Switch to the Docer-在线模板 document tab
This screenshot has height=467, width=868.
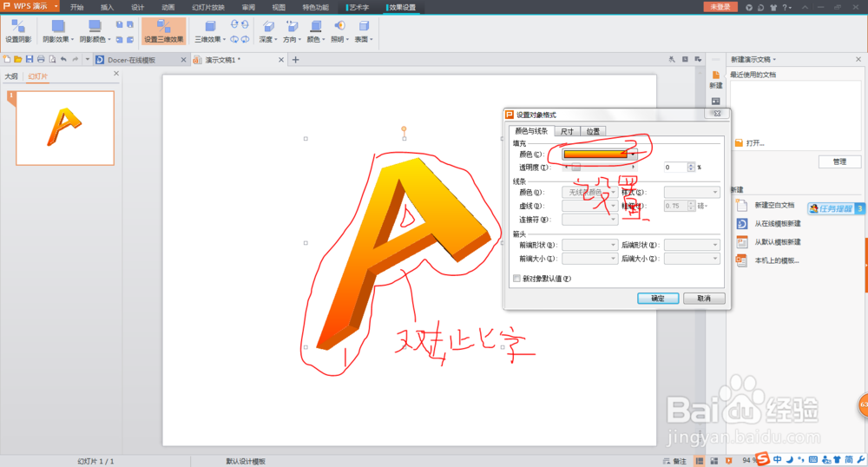tap(141, 60)
